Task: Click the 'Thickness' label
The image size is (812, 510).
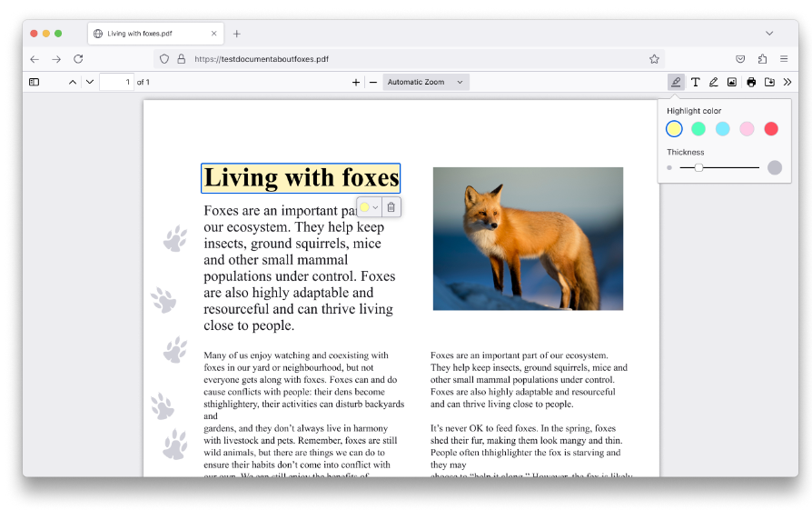Action: click(686, 152)
